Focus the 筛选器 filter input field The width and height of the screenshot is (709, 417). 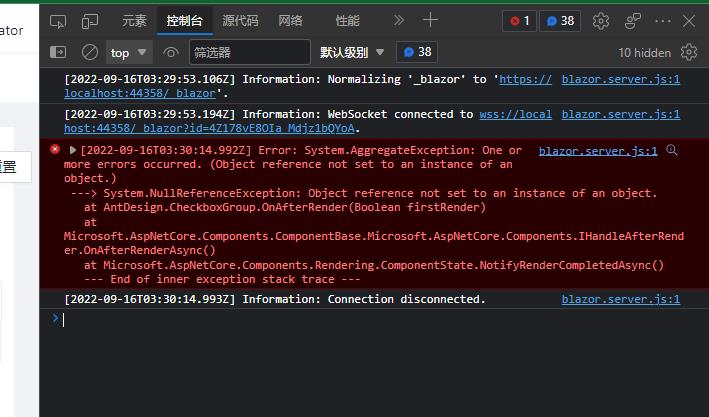click(250, 52)
